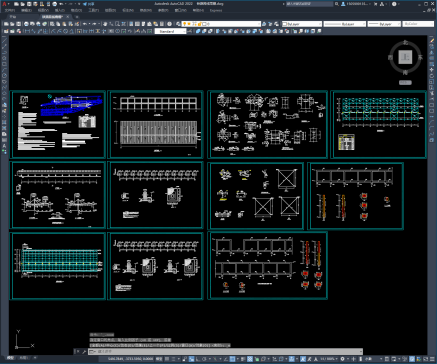Toggle drawing grid display in status bar
Screen dimensions: 437x364
coord(167,359)
